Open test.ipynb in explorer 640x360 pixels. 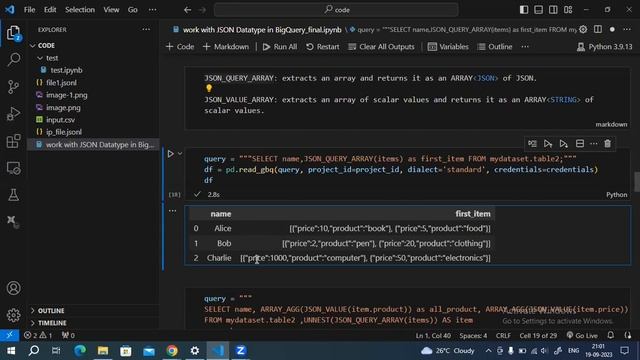click(x=66, y=70)
